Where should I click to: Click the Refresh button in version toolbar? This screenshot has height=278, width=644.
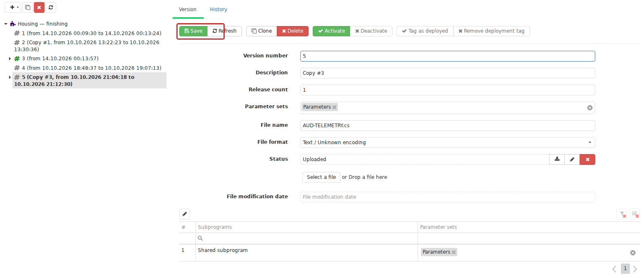[x=225, y=31]
